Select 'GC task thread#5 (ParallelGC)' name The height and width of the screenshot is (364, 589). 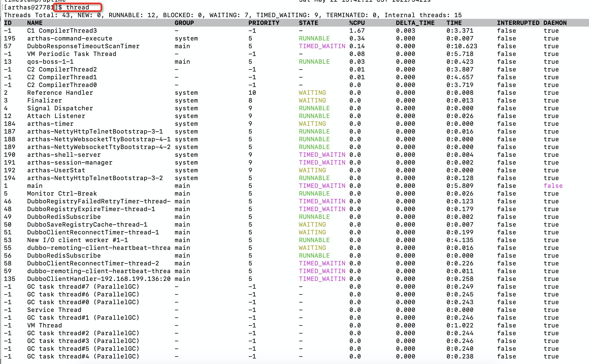83,348
